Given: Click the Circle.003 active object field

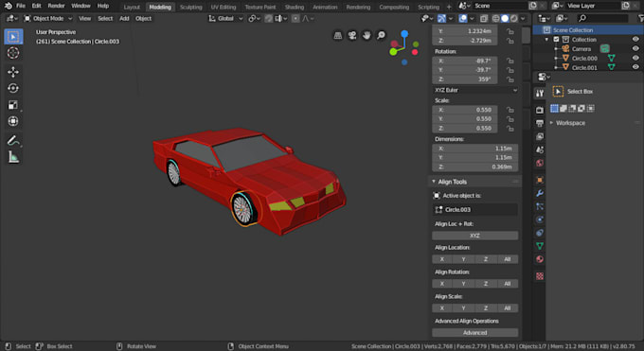Looking at the screenshot, I should pos(475,210).
